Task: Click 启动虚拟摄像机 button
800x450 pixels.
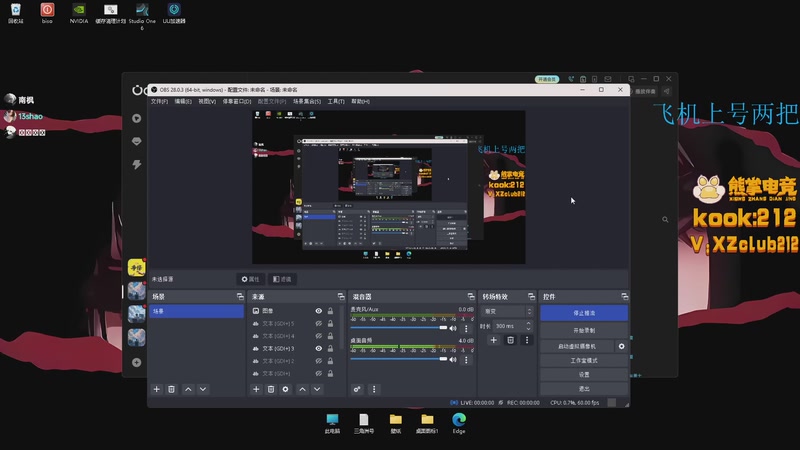Action: click(577, 346)
